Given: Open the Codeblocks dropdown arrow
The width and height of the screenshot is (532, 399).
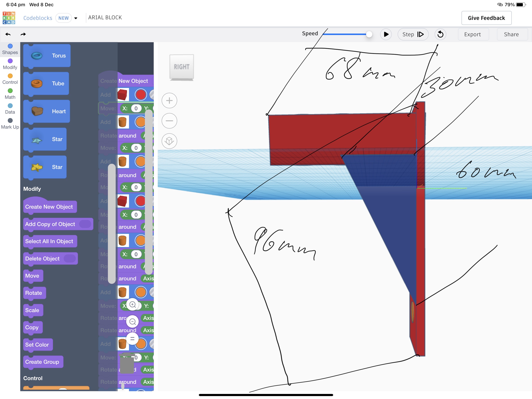Looking at the screenshot, I should click(x=76, y=18).
